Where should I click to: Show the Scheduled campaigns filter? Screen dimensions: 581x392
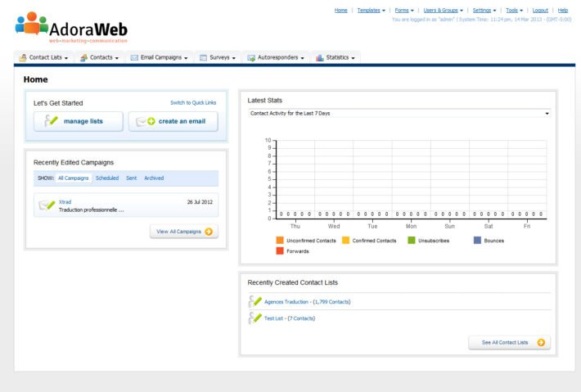tap(106, 178)
